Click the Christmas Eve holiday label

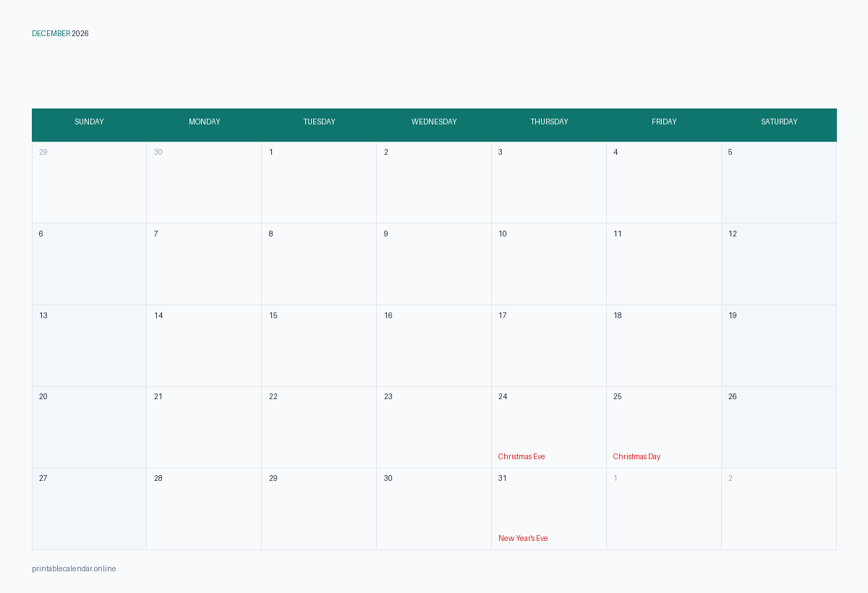click(x=522, y=457)
